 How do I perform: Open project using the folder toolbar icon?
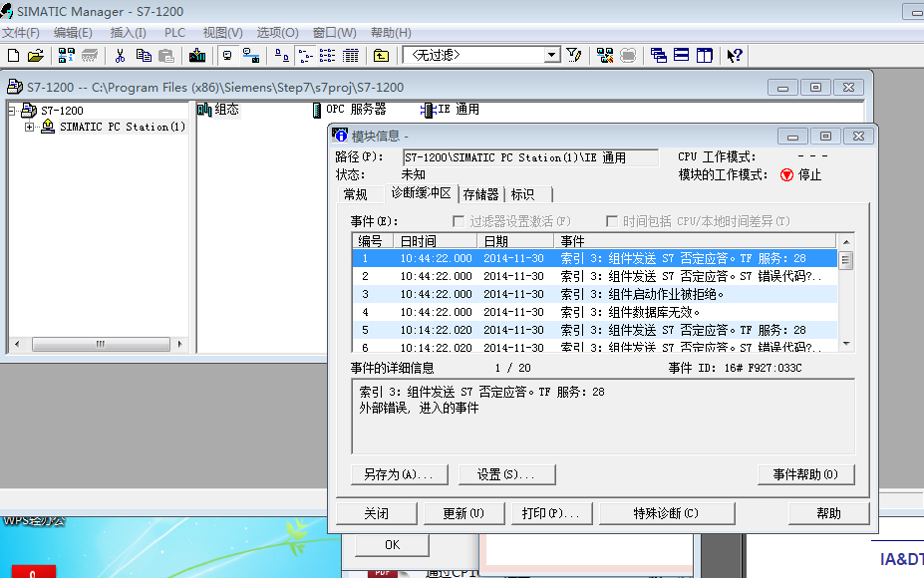click(x=35, y=56)
